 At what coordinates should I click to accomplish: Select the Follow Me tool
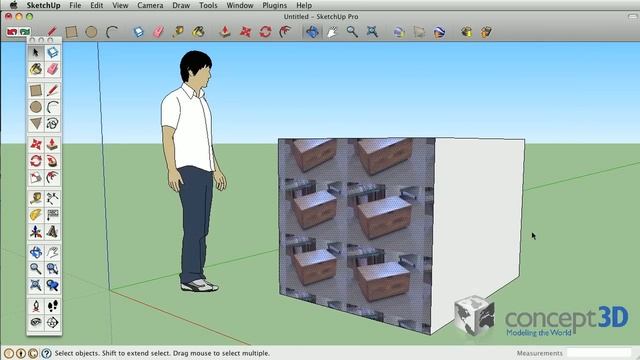pos(53,161)
